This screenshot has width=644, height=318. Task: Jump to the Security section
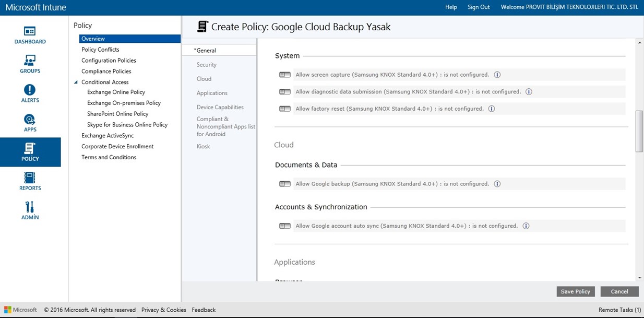tap(207, 65)
